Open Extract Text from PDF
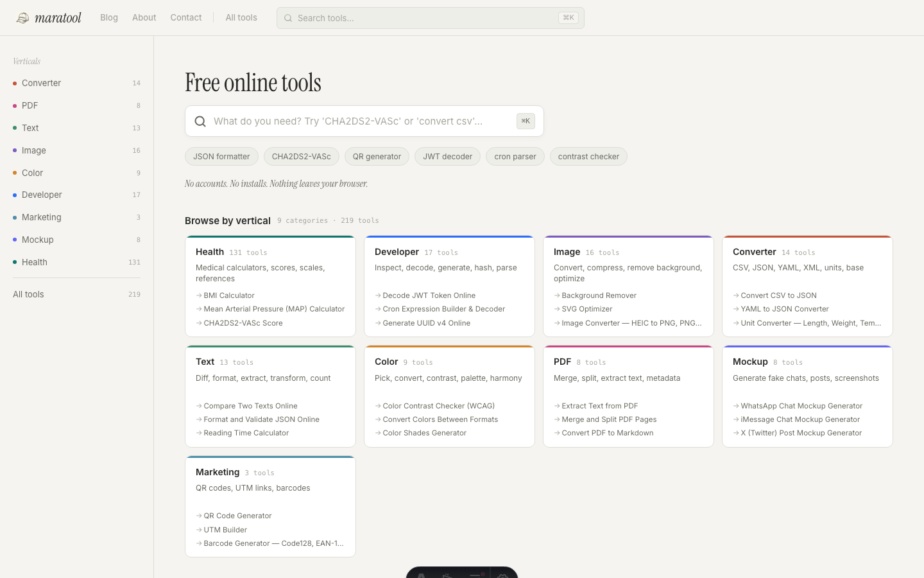Screen dimensions: 924x578 pos(596,406)
